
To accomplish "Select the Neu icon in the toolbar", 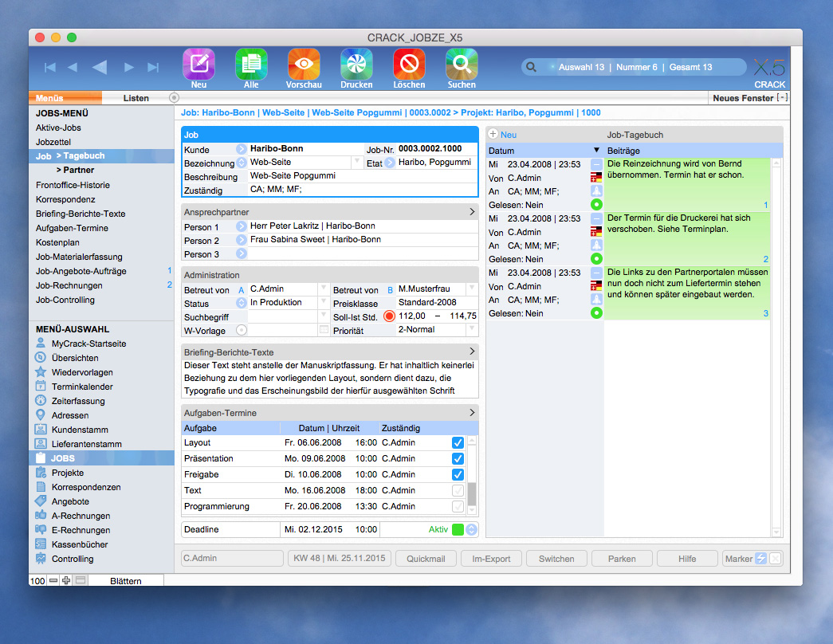I will pos(198,62).
